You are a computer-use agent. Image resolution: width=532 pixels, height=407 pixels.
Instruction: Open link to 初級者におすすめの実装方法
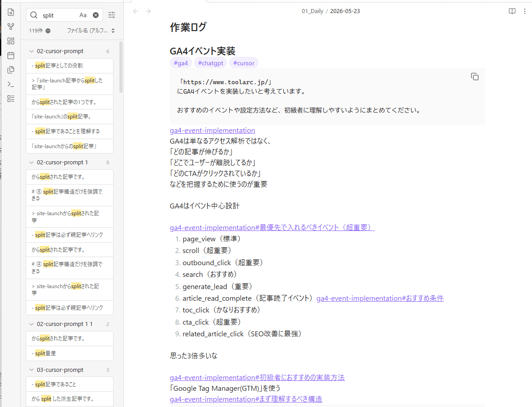pyautogui.click(x=257, y=377)
